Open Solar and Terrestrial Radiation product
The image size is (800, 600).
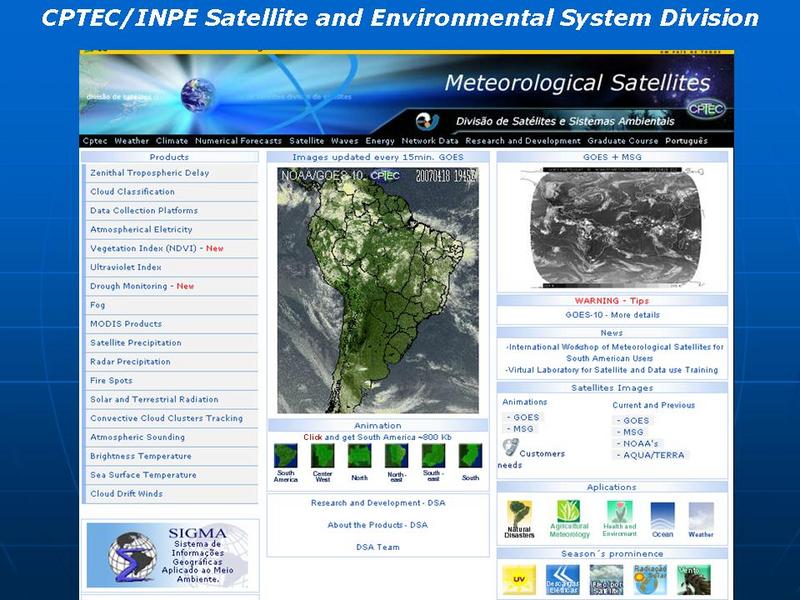170,399
